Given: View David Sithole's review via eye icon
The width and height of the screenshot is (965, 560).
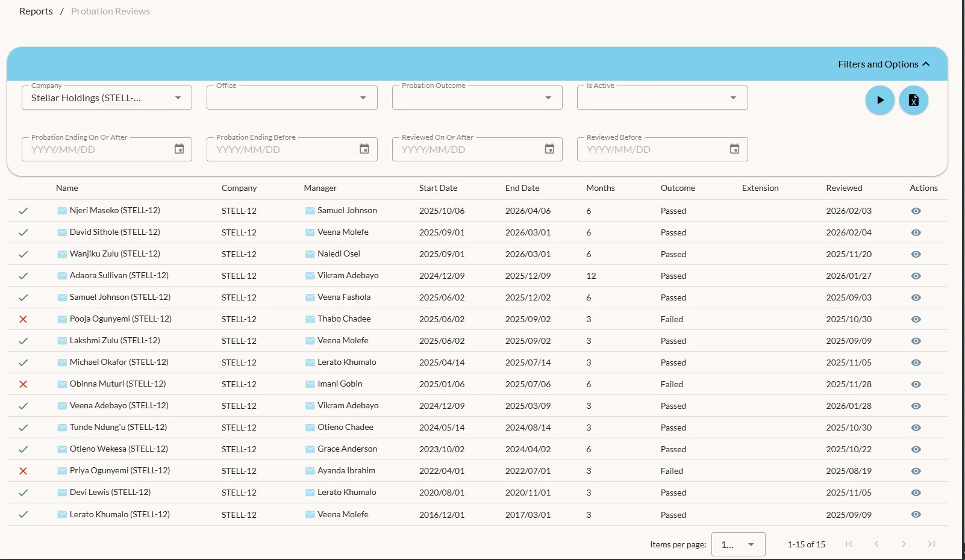Looking at the screenshot, I should coord(916,232).
